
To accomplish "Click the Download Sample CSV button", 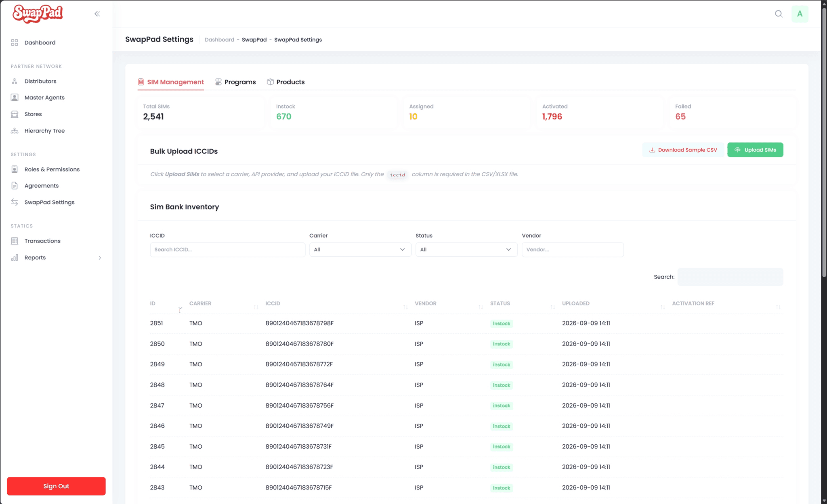I will [x=683, y=150].
